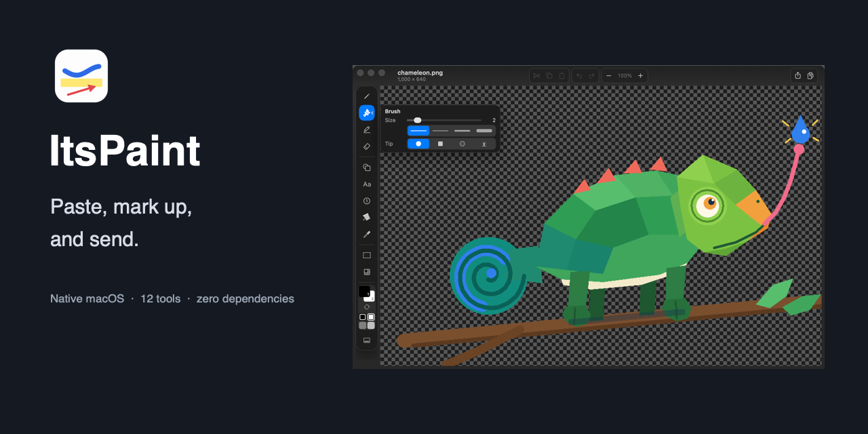
Task: Click the white secondary color swatch
Action: (371, 298)
